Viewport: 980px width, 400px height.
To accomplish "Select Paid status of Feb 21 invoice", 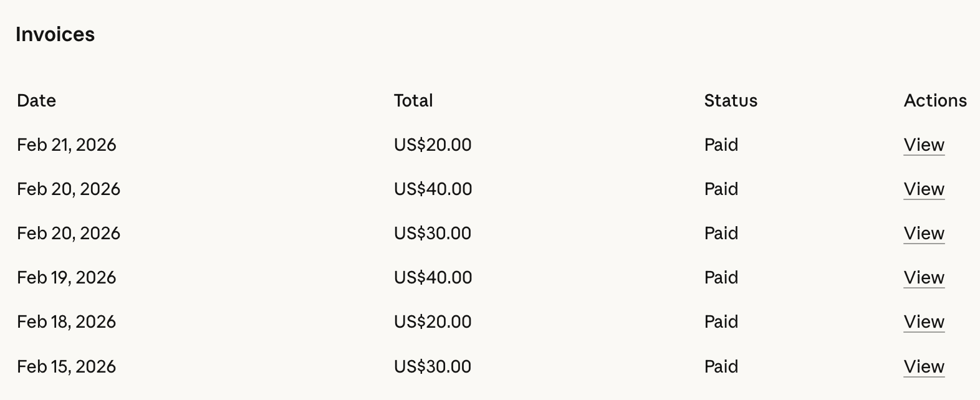I will pos(721,145).
